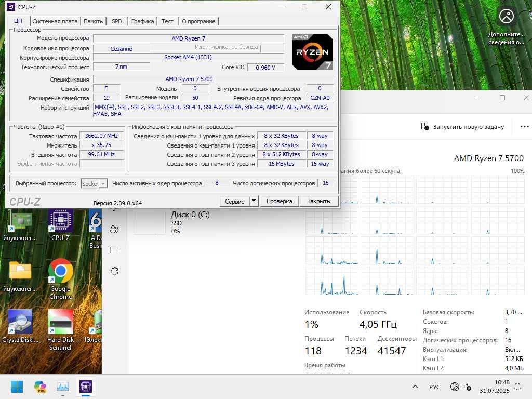Open the О программе tab

(198, 21)
